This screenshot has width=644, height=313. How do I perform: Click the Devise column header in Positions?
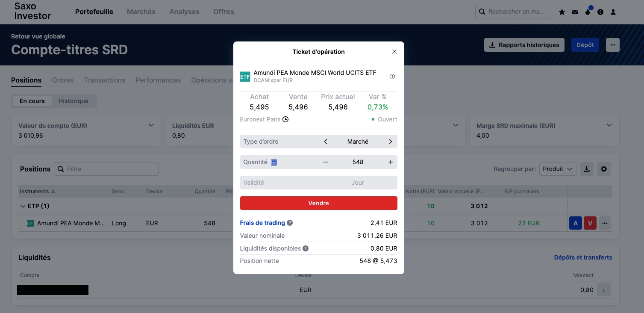click(x=154, y=191)
